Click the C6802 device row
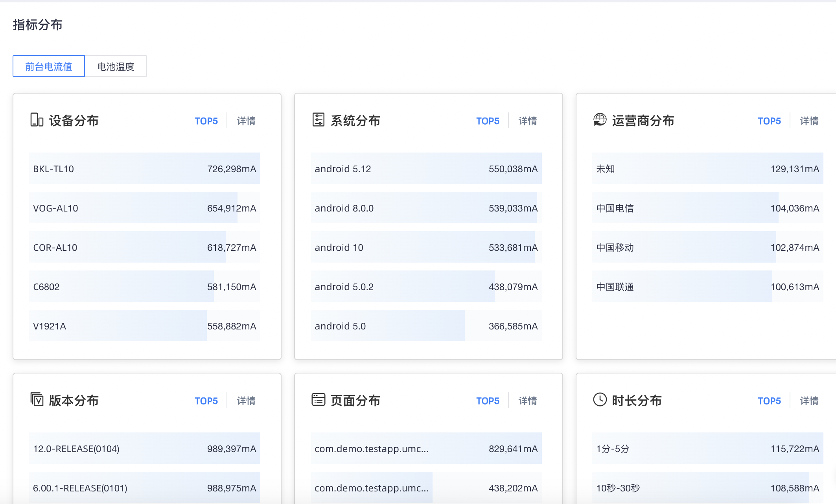 [145, 286]
